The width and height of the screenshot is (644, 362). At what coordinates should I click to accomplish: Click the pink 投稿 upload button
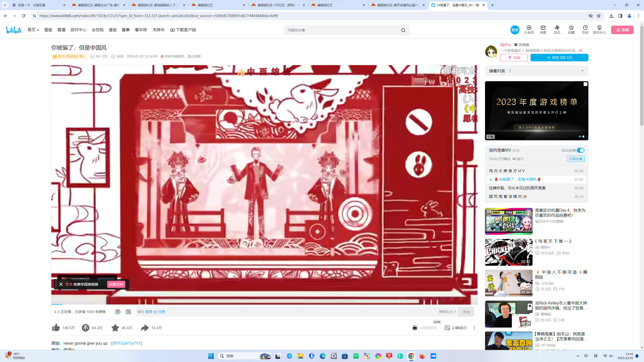622,30
